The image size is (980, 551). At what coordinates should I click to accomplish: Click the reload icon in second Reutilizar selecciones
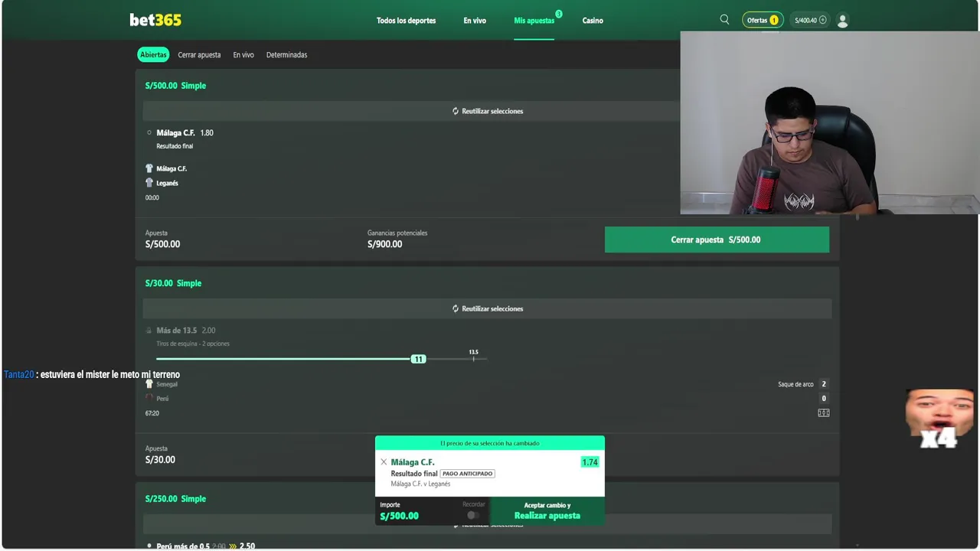tap(455, 308)
